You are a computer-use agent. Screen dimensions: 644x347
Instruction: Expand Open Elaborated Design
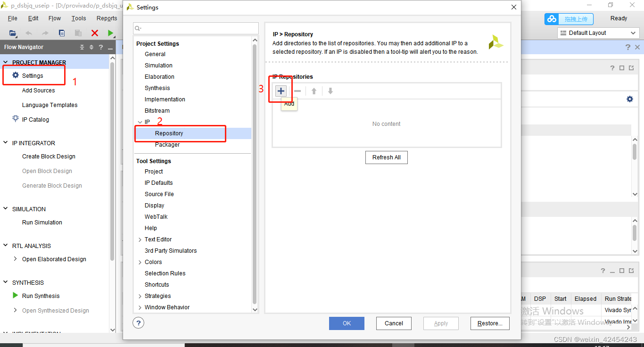pos(16,259)
